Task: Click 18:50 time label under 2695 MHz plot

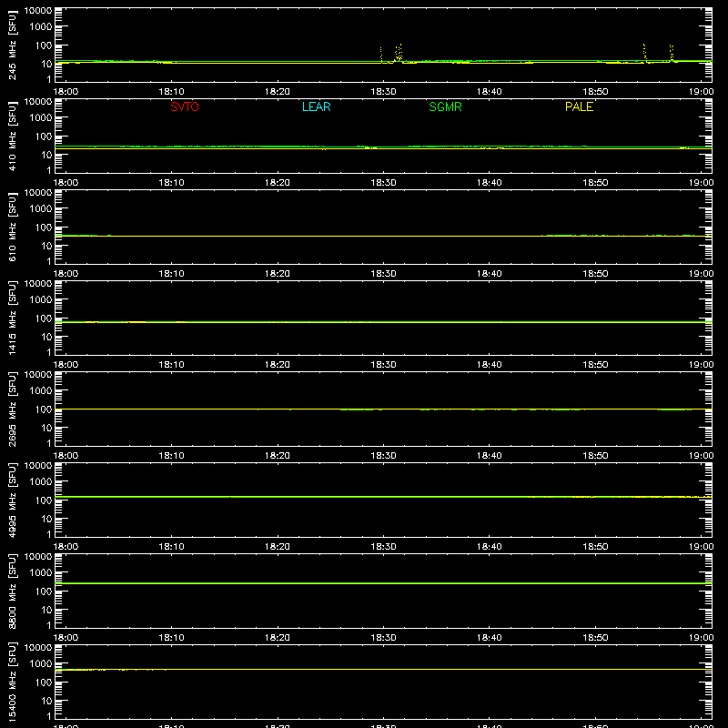Action: 595,456
